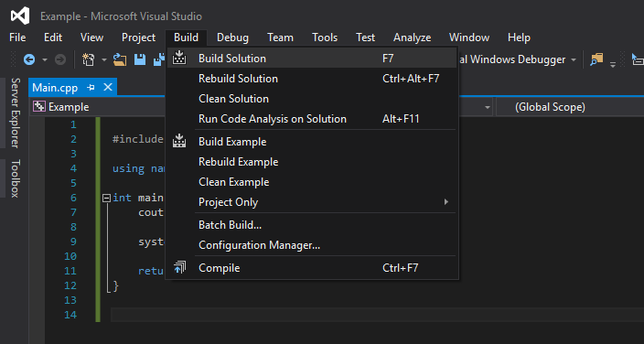Screen dimensions: 644x344
Task: Collapse the int main code block
Action: [106, 199]
